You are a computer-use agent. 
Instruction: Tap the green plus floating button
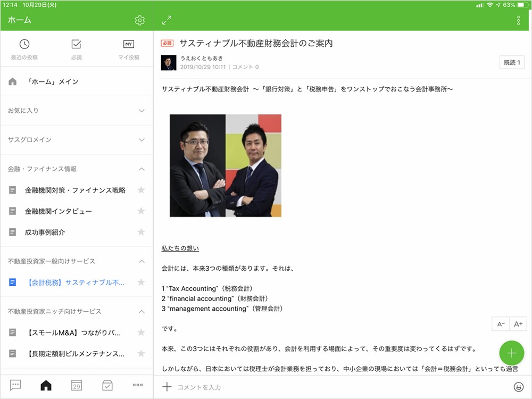pos(511,353)
